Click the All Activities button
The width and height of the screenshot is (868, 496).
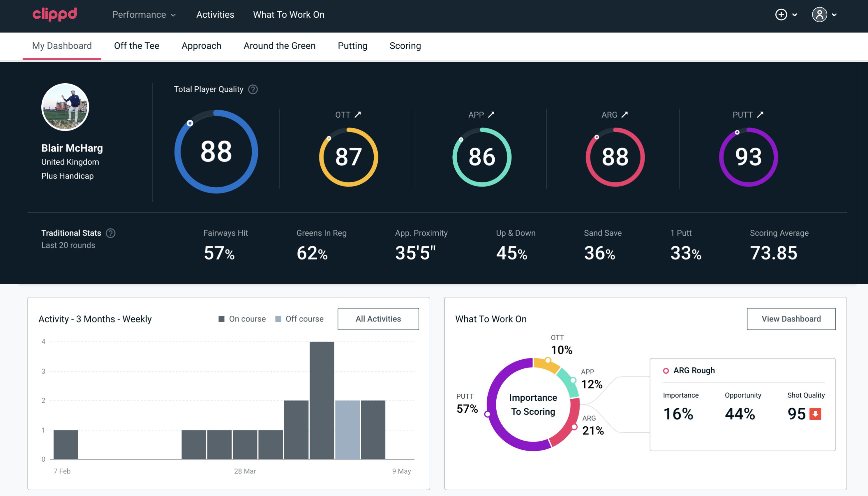click(378, 319)
